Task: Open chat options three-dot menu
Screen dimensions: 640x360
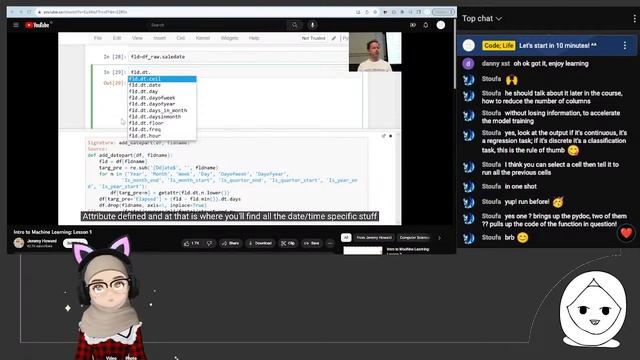Action: [x=634, y=18]
